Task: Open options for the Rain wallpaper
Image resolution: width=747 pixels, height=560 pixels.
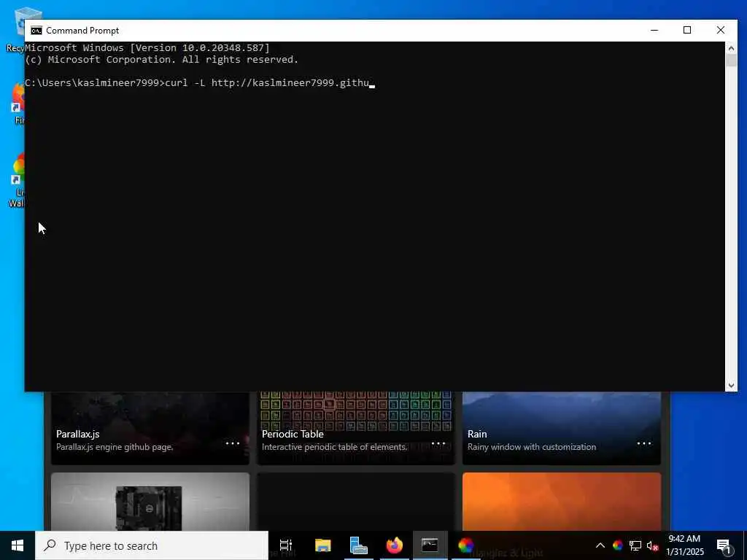Action: click(644, 443)
